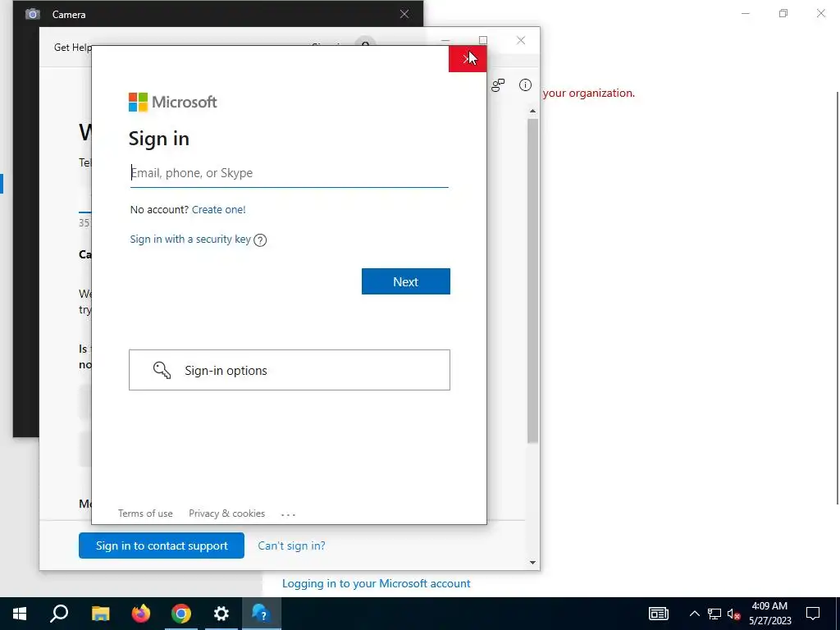Screen dimensions: 840x630
Task: Open Terms of use link
Action: point(145,514)
